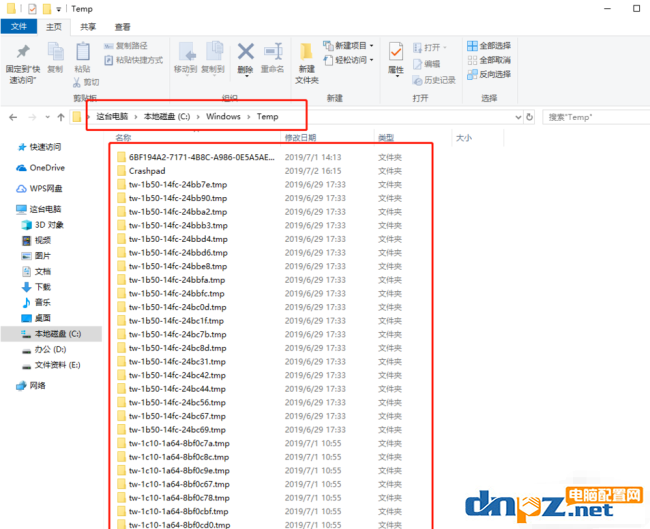
Task: Select 本地磁盘 (C:) in sidebar
Action: point(51,334)
